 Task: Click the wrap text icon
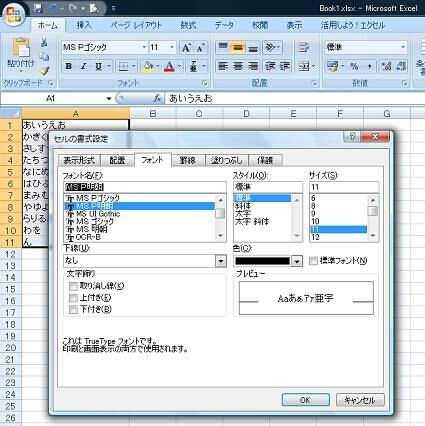tap(303, 48)
